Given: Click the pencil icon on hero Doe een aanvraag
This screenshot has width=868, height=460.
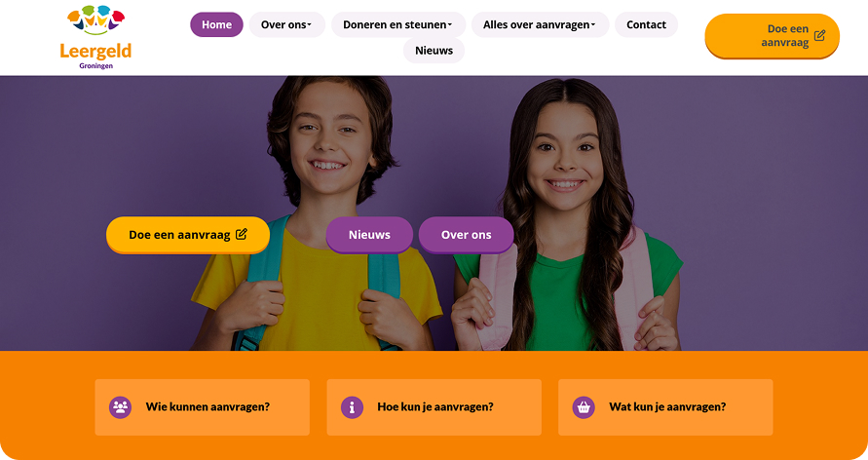Looking at the screenshot, I should 242,234.
